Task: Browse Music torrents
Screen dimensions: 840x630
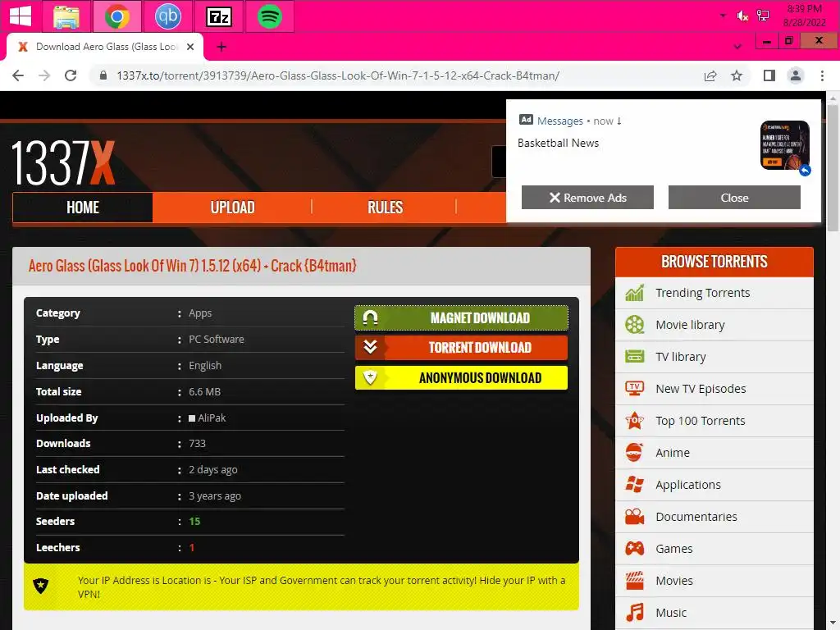Action: coord(671,612)
